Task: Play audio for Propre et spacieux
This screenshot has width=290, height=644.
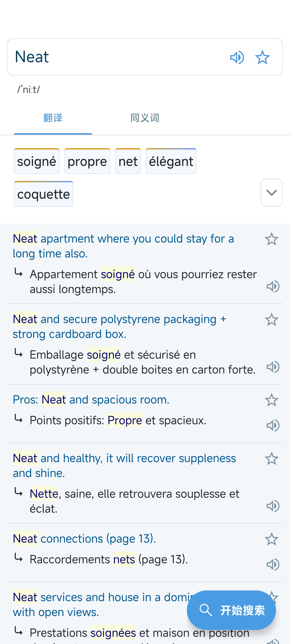Action: (x=273, y=425)
